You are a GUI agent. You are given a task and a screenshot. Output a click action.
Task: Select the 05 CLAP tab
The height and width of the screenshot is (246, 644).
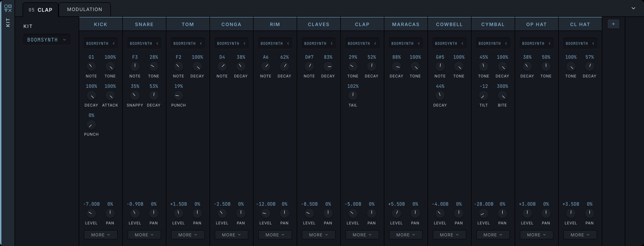point(41,10)
